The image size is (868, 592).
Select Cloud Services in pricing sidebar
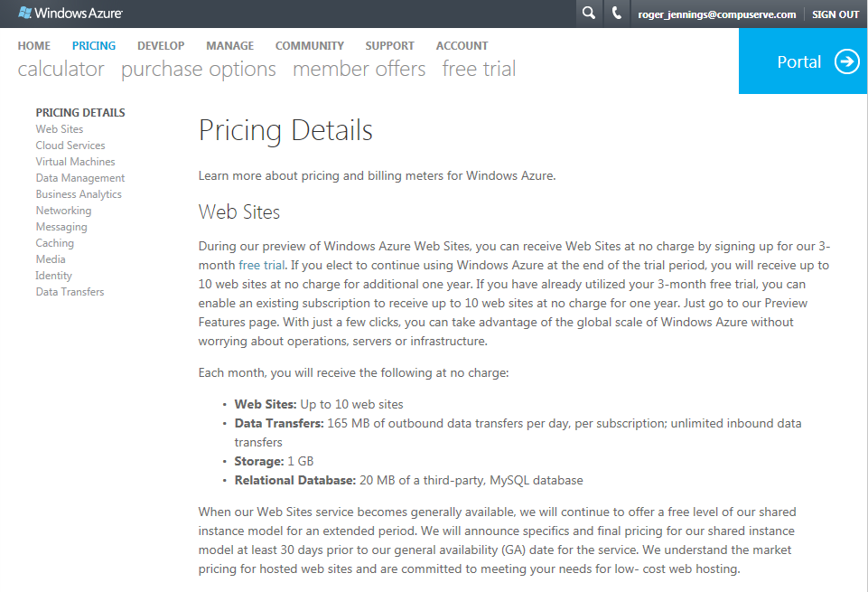tap(70, 146)
